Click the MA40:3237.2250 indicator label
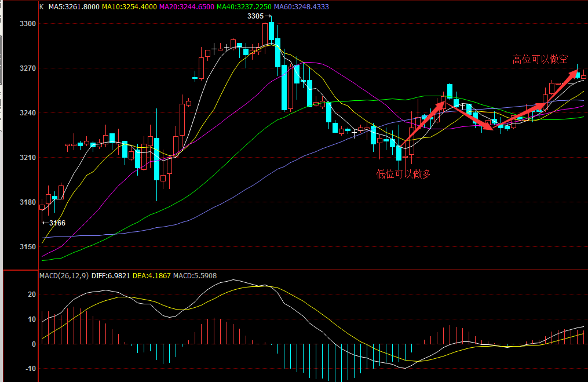Screen dimensions: 588x382 (x=244, y=7)
